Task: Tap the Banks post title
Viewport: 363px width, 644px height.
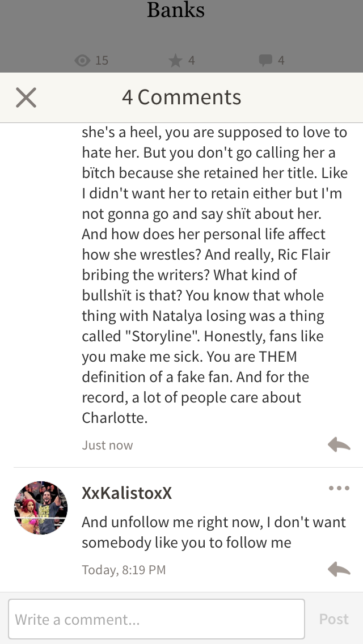Action: tap(175, 10)
